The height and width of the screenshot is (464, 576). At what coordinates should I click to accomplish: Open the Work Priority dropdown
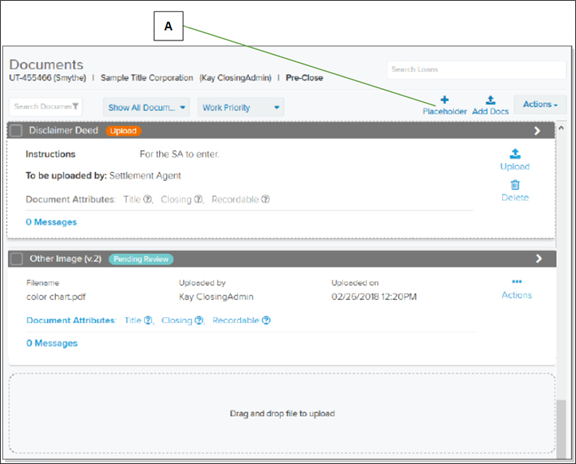tap(241, 107)
